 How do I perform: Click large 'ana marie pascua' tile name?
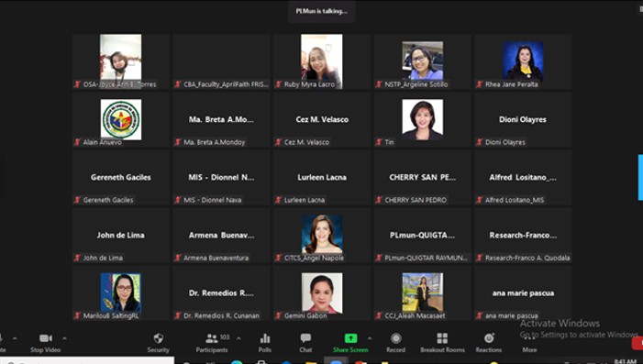coord(523,292)
